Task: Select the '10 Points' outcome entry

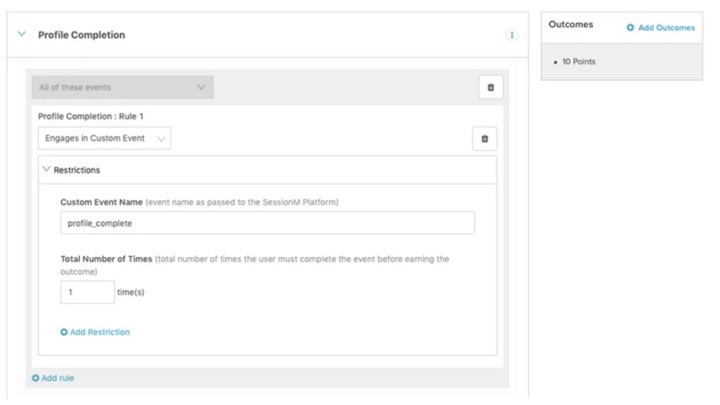Action: pos(581,62)
